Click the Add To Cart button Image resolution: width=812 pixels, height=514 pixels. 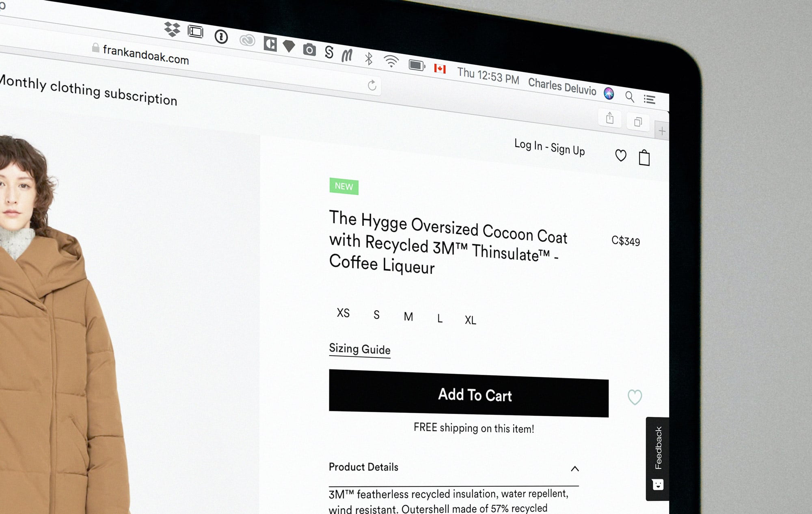tap(469, 393)
